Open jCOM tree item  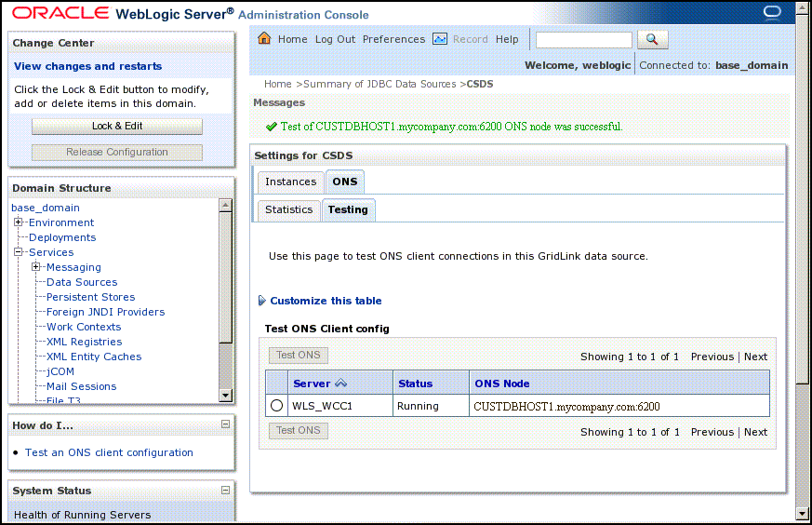pos(60,371)
